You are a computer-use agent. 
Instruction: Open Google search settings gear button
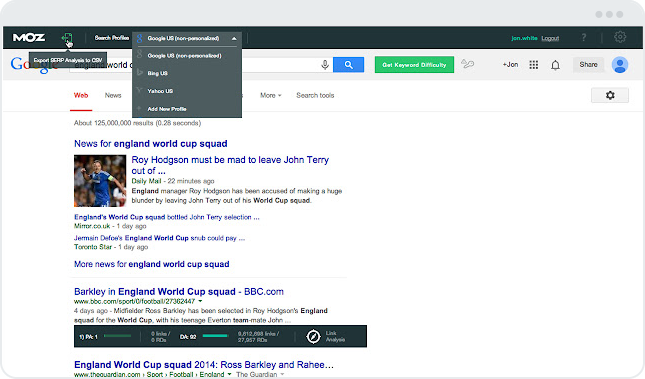[x=610, y=95]
